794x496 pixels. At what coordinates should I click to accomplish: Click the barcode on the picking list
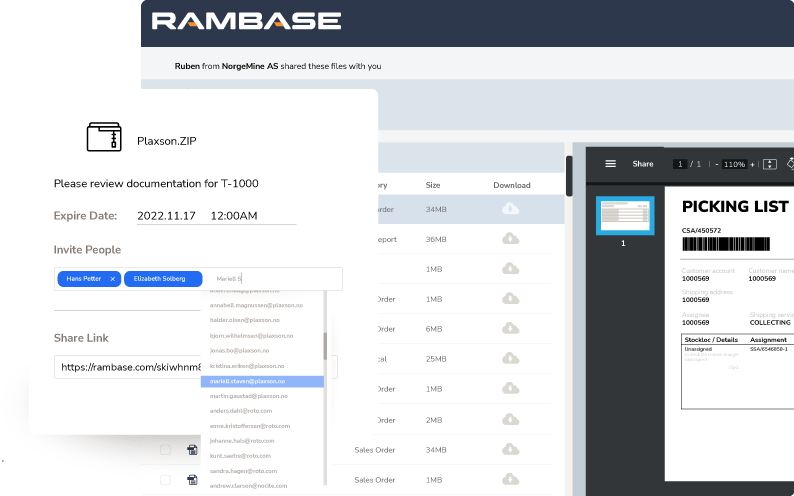pyautogui.click(x=726, y=244)
